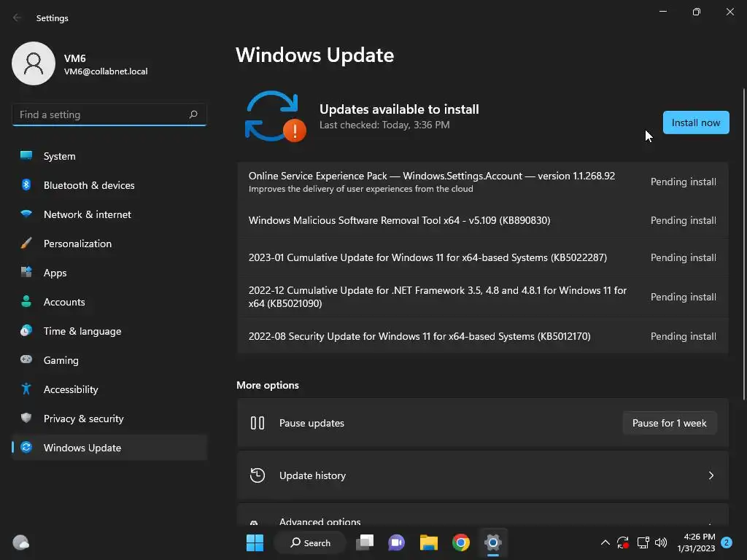Viewport: 747px width, 560px height.
Task: Click Pause for 1 week button
Action: (670, 423)
